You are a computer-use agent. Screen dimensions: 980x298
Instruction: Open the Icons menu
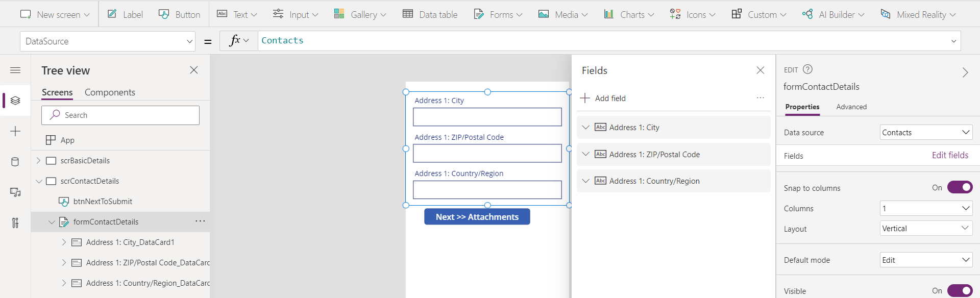tap(692, 14)
